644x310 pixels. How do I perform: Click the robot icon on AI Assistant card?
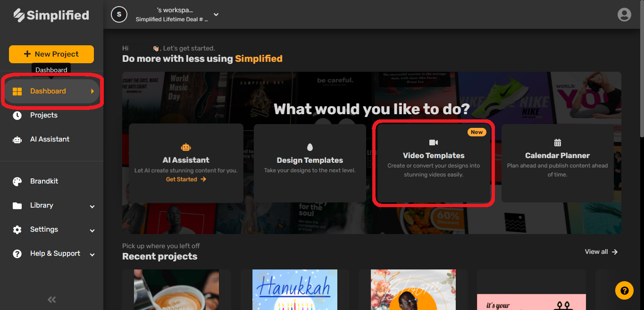click(186, 147)
